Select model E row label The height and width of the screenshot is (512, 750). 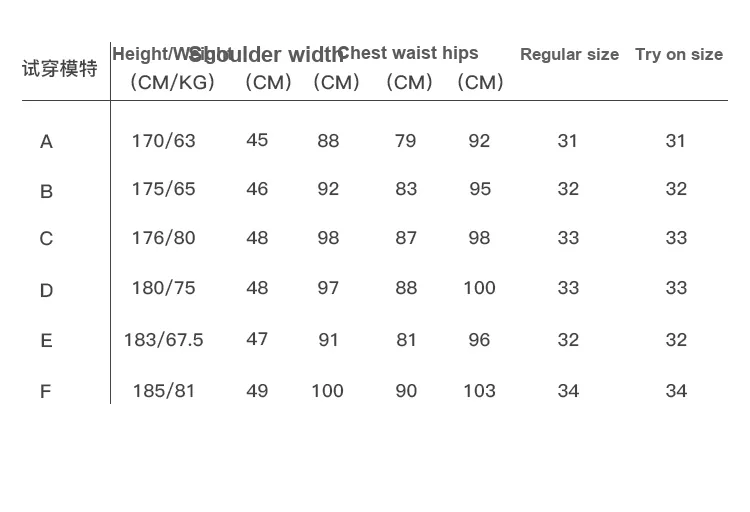coord(46,341)
